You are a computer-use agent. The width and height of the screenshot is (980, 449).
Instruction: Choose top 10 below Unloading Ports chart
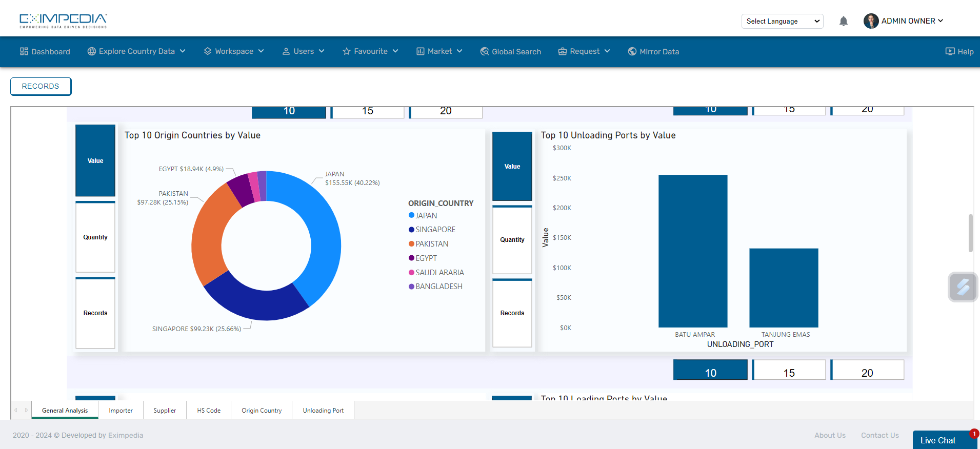tap(710, 370)
